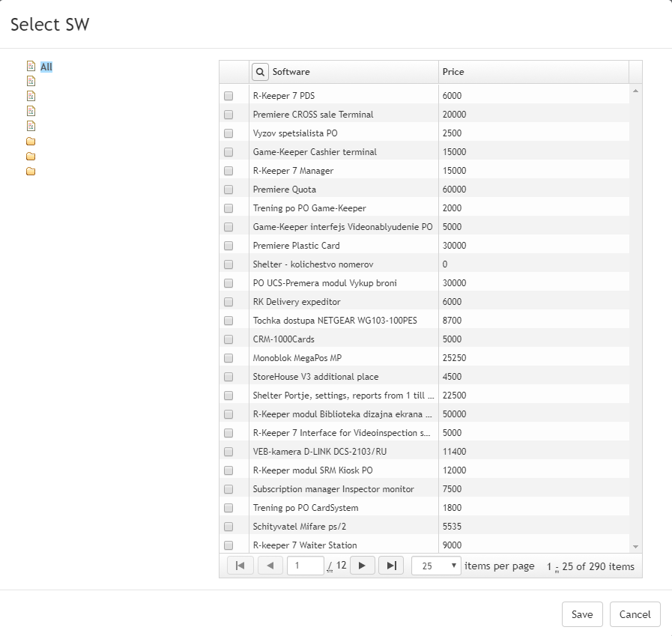Click the price value 22500
The height and width of the screenshot is (636, 672).
(454, 396)
